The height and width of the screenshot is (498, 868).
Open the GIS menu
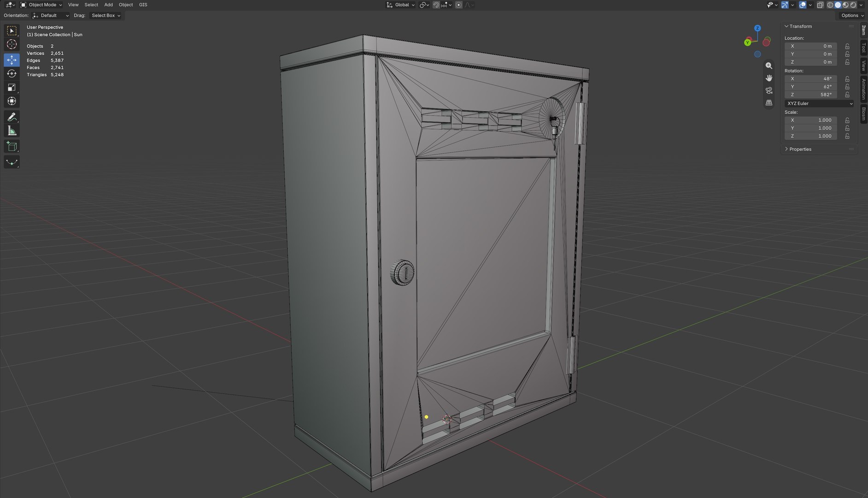143,5
